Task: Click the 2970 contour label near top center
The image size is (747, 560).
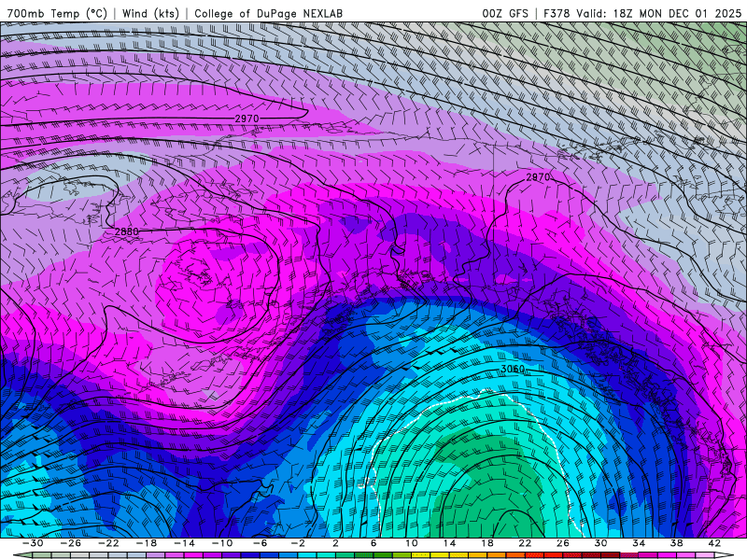Action: (247, 119)
